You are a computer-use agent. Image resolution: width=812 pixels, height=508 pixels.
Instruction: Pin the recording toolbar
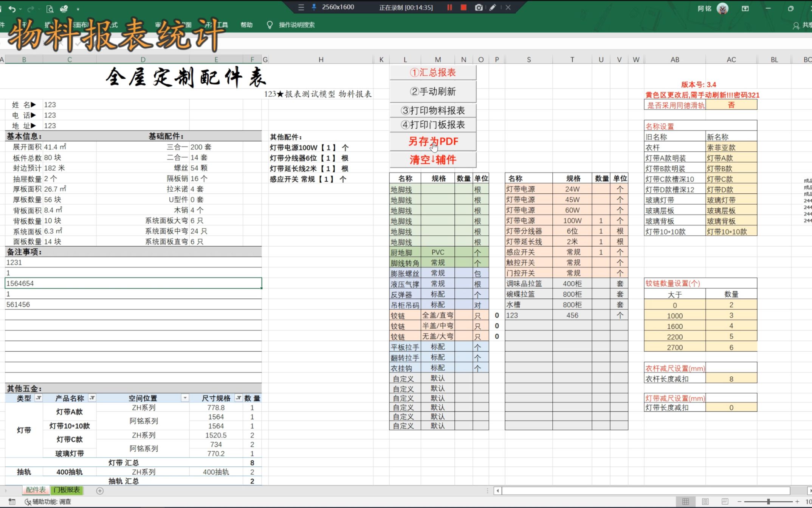click(x=314, y=7)
